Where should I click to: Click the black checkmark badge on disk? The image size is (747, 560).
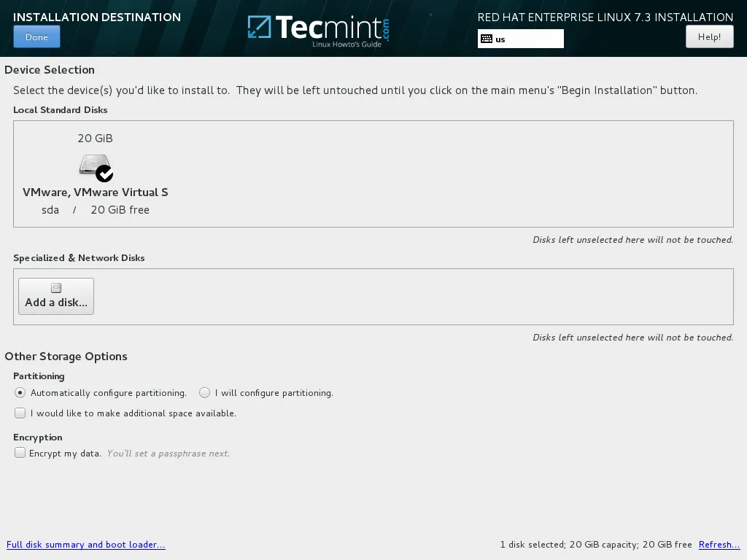click(x=104, y=174)
